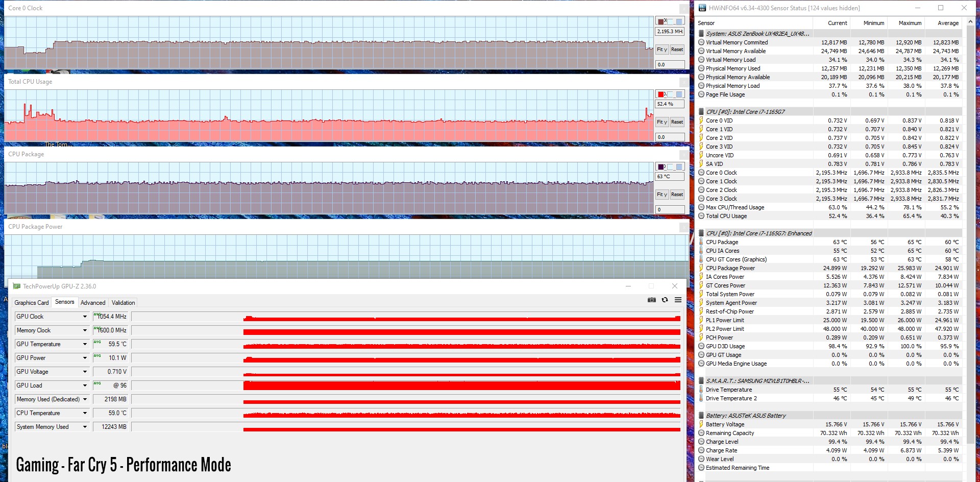Click the Current column header in HWiNFO64
The image size is (980, 482).
coord(831,23)
